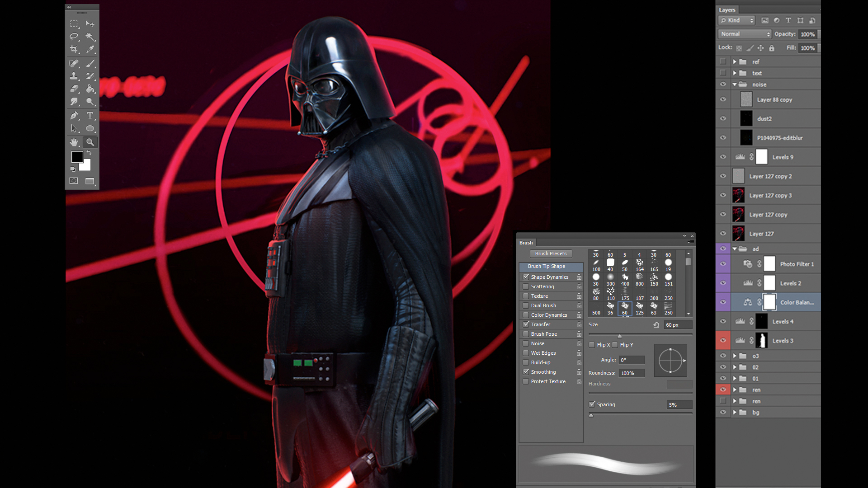Lock layer position
The image size is (868, 488).
coord(761,48)
